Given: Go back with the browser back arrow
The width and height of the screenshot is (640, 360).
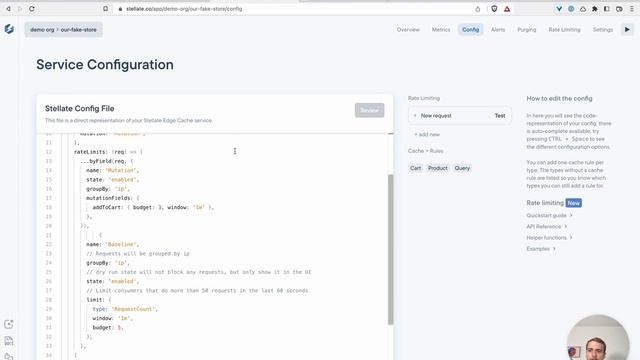Looking at the screenshot, I should (x=8, y=9).
